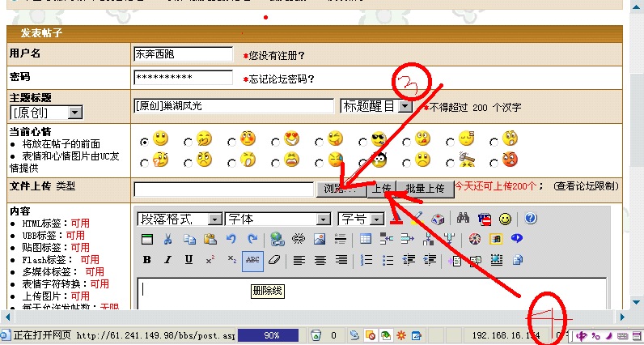This screenshot has height=345, width=644.
Task: Click the 用户名 username input field
Action: pos(183,54)
